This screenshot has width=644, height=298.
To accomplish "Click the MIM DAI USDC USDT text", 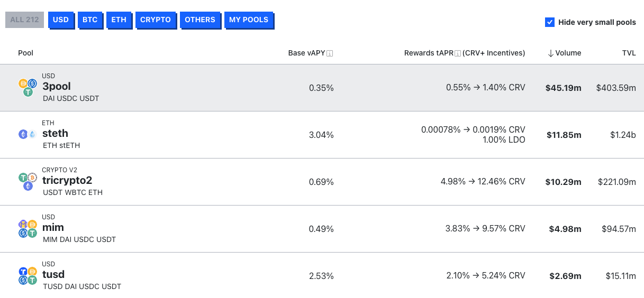I will 79,239.
